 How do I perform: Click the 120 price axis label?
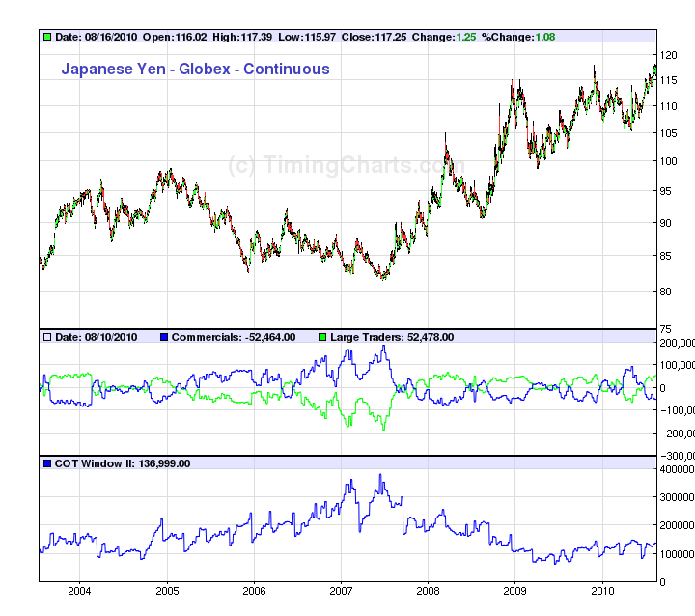(668, 55)
